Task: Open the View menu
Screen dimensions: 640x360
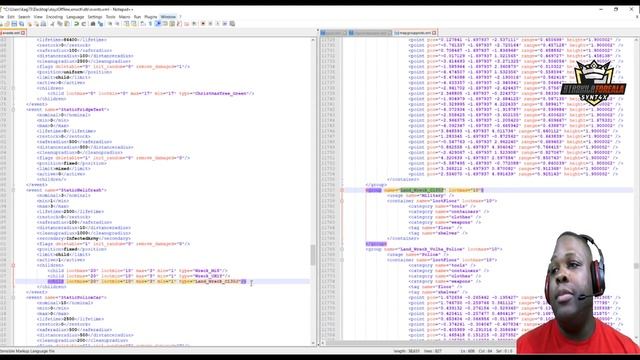Action: [x=38, y=17]
